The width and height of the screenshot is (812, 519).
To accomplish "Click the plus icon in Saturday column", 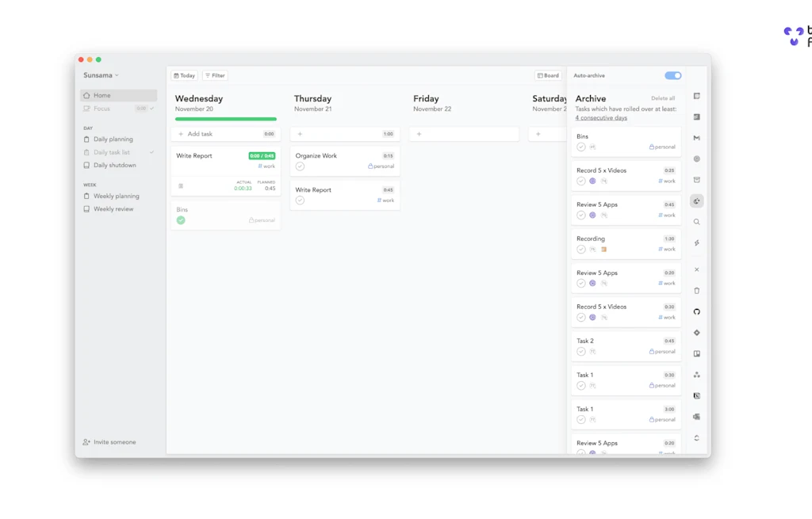I will (x=538, y=134).
